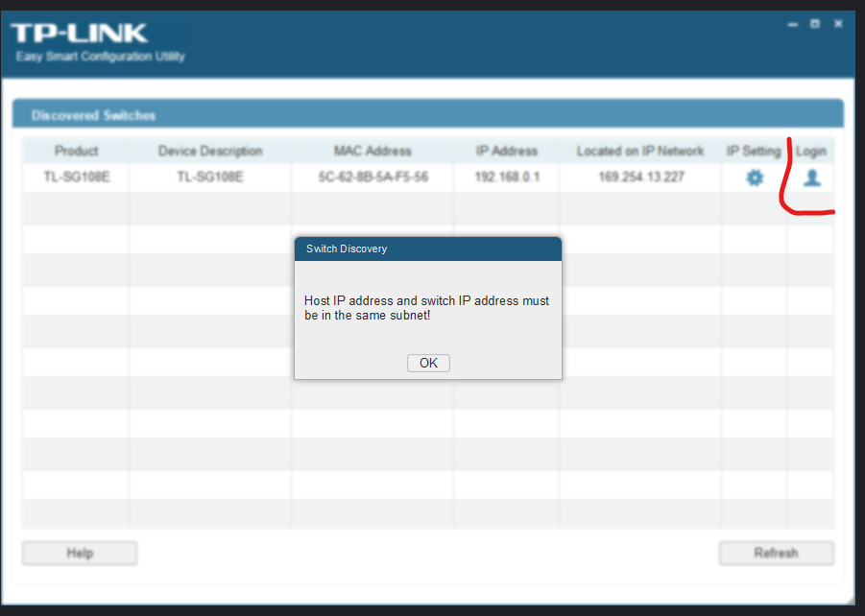Minimize the Easy Smart Configuration Utility window
Image resolution: width=865 pixels, height=616 pixels.
pos(793,24)
